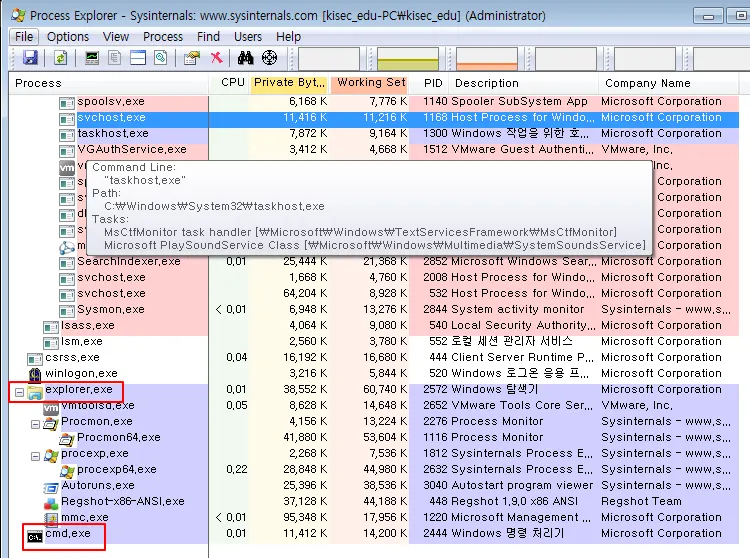
Task: Select the Autoruns.exe process row
Action: (97, 486)
